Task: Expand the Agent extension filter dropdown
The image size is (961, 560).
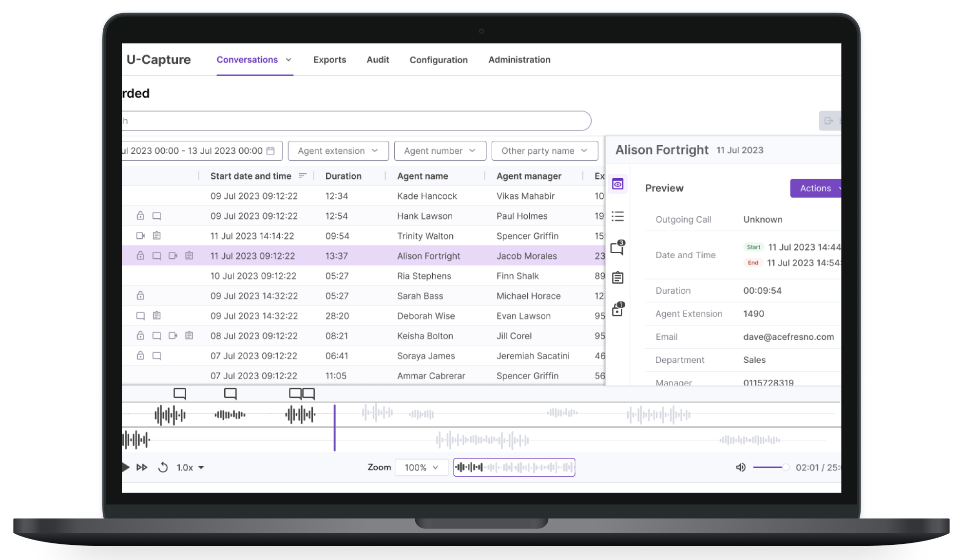Action: point(338,151)
